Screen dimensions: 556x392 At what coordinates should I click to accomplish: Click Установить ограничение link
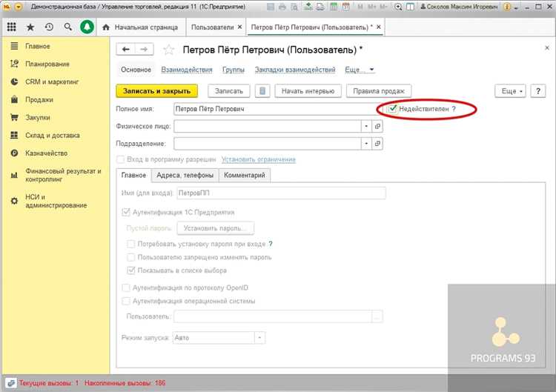pyautogui.click(x=259, y=159)
